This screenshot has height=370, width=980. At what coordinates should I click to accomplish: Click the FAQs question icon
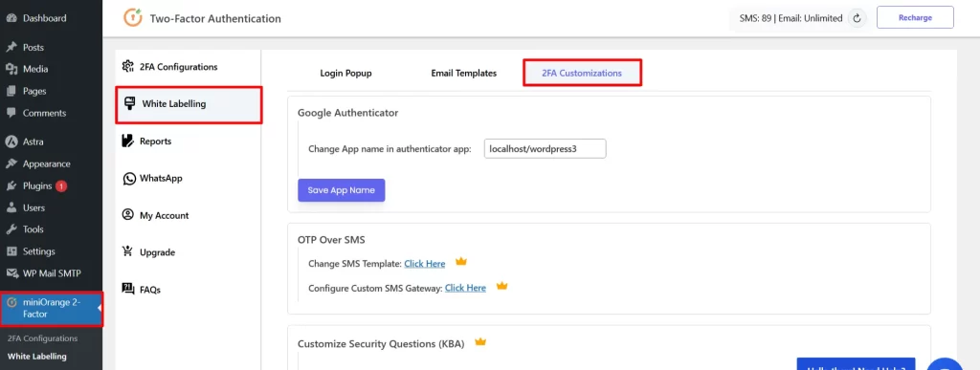point(128,289)
